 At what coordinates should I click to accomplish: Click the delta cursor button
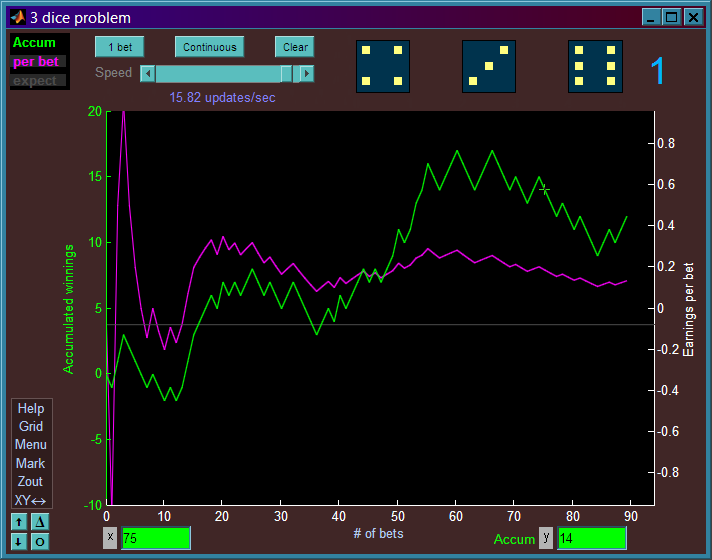40,522
